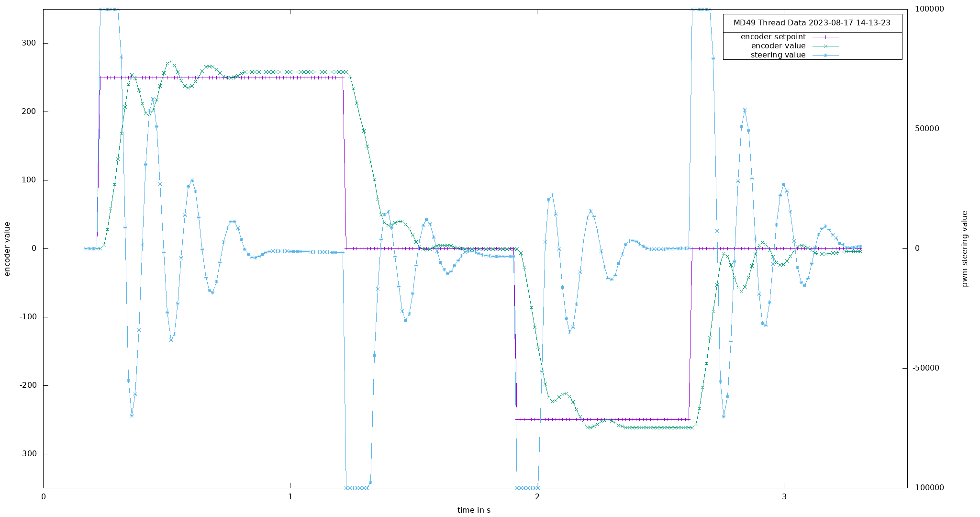Click the 'encoder value' left y-axis label

pyautogui.click(x=7, y=249)
